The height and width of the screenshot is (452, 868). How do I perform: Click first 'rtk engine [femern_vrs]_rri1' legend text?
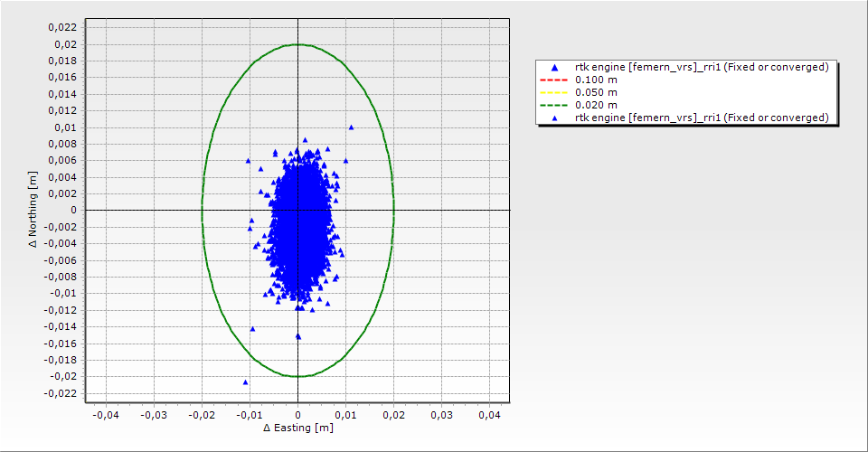point(702,67)
